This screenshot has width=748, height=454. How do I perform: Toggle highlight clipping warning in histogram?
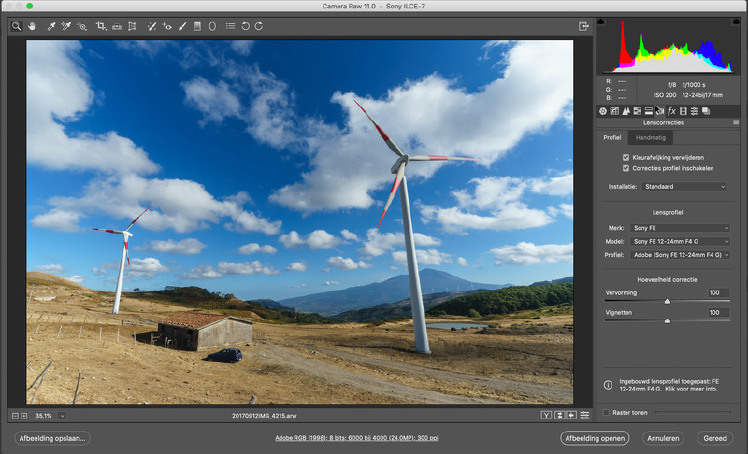736,21
